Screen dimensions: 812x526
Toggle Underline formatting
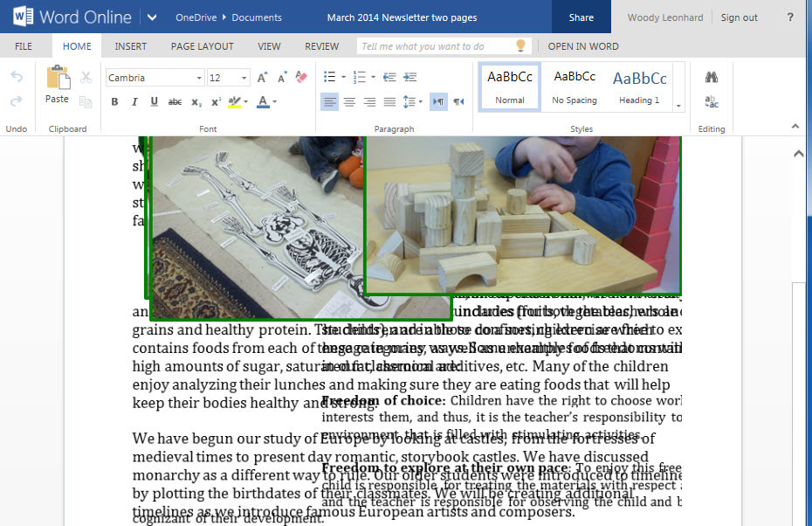tap(155, 102)
